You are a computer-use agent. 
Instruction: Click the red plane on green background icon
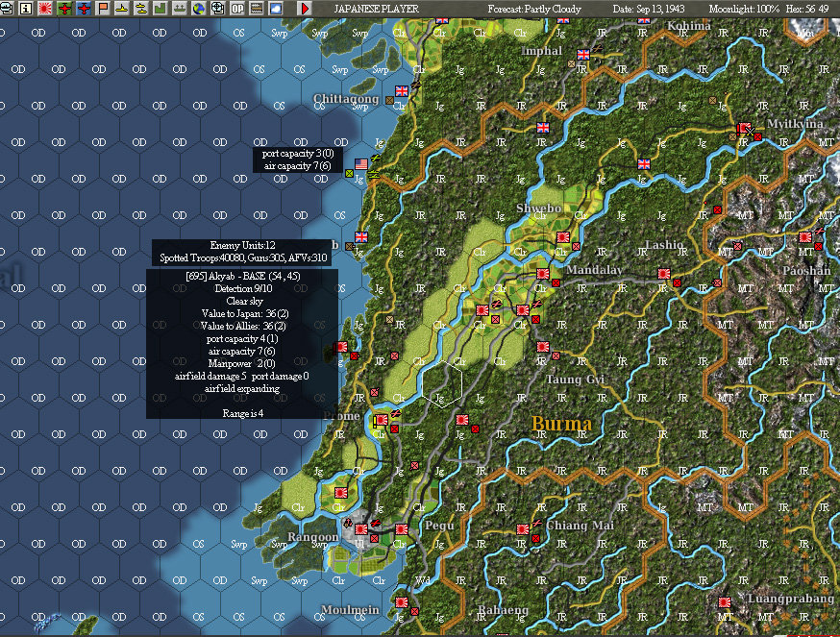(64, 8)
